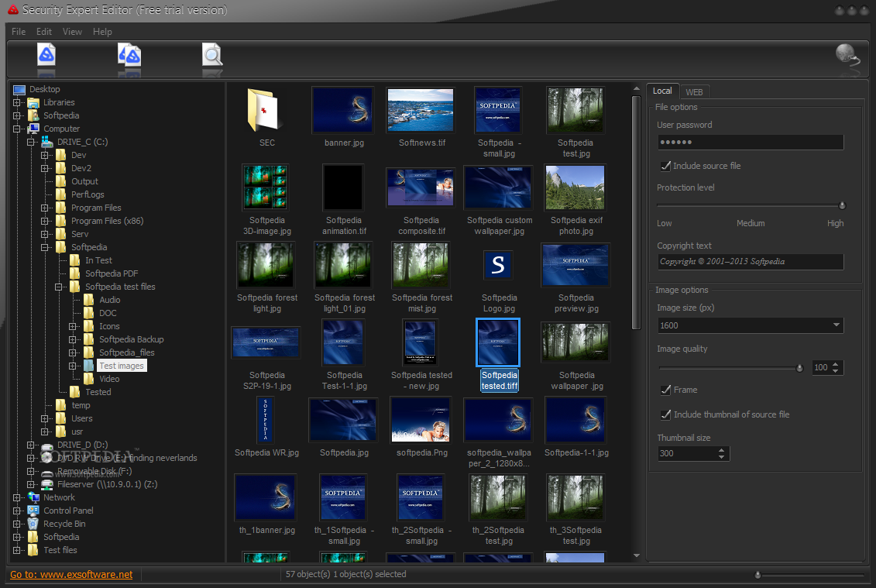The height and width of the screenshot is (588, 876).
Task: Select the Fileserver (Z:) network drive icon
Action: 47,485
